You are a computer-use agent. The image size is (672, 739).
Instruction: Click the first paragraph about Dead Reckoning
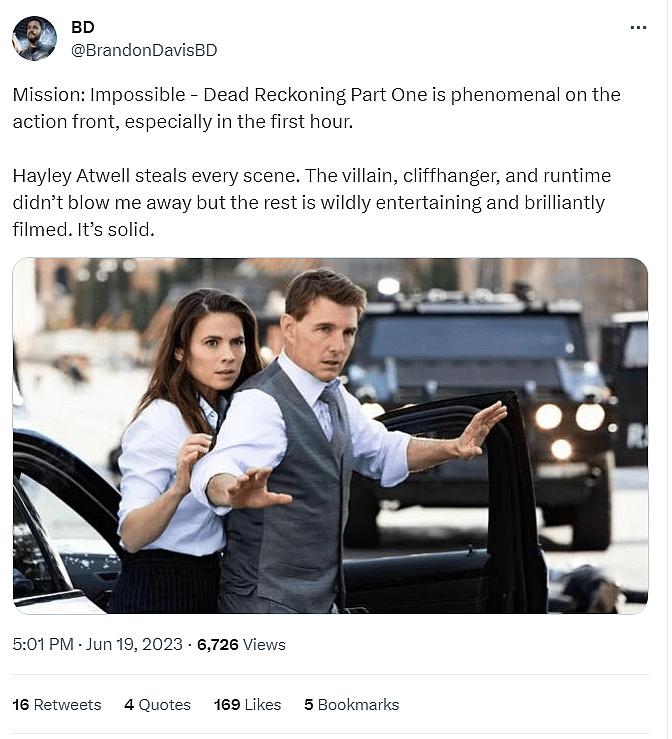click(x=316, y=108)
